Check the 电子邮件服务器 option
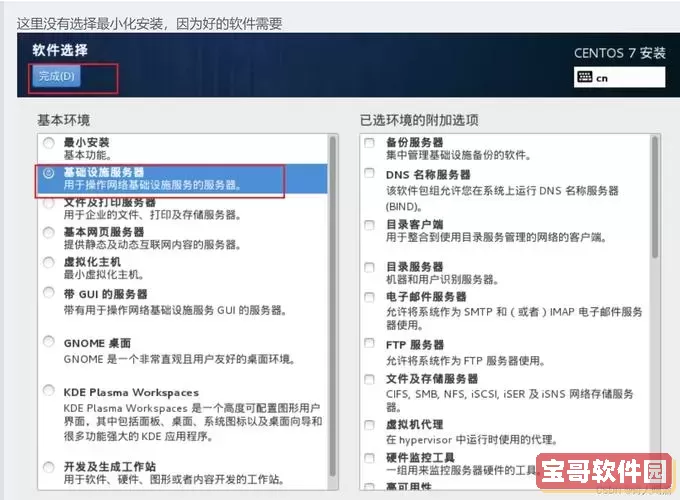 tap(369, 297)
